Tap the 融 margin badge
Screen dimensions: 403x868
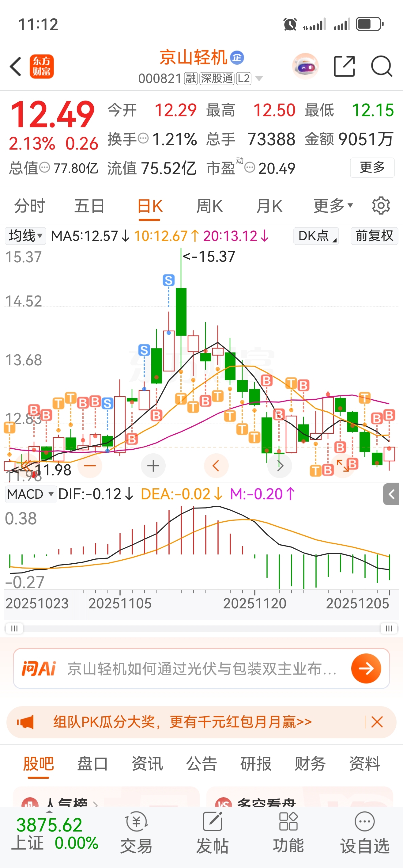point(190,78)
